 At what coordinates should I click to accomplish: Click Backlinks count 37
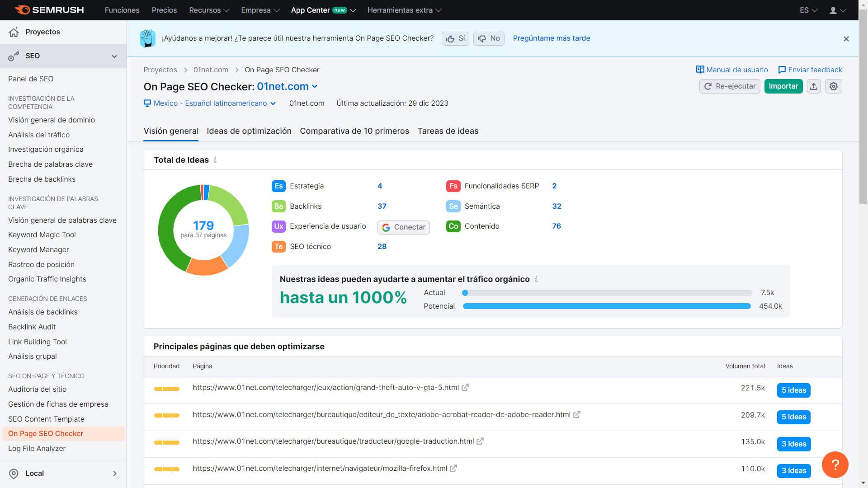382,206
